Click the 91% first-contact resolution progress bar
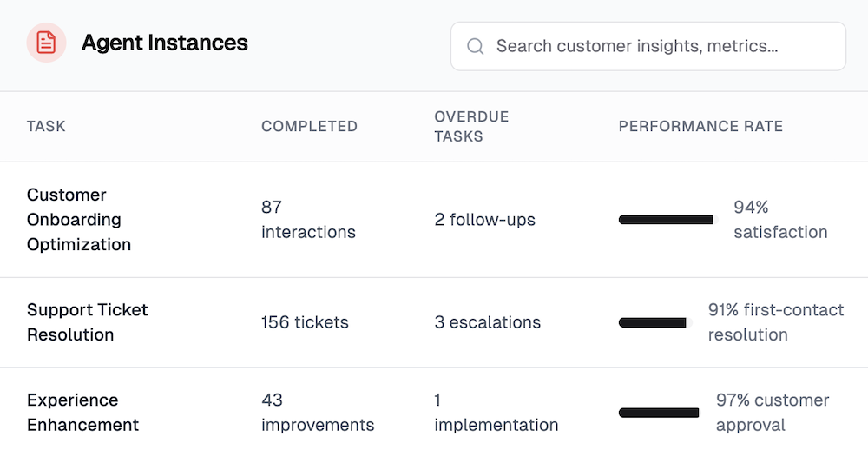The width and height of the screenshot is (868, 450). (655, 322)
